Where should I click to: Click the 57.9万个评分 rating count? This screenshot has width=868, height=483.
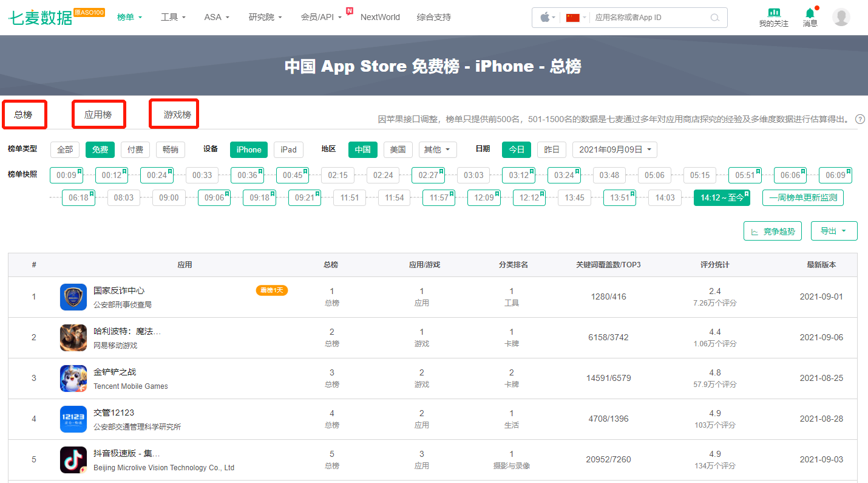715,385
